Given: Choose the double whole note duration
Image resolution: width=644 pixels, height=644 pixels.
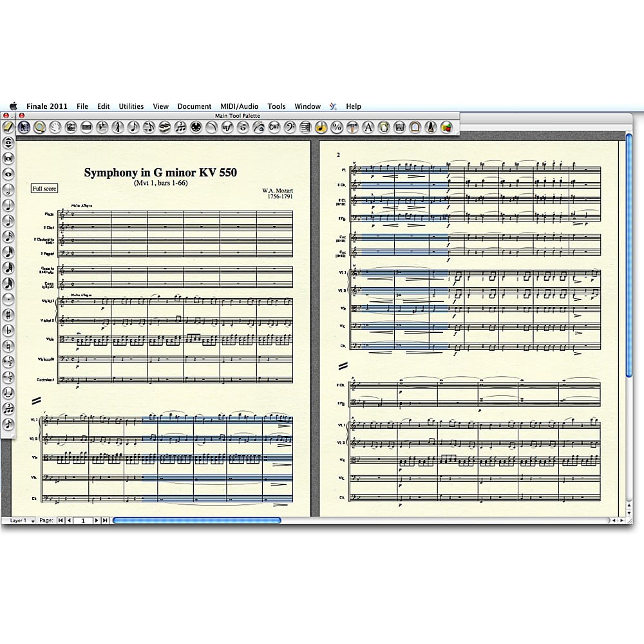Looking at the screenshot, I should [x=8, y=158].
